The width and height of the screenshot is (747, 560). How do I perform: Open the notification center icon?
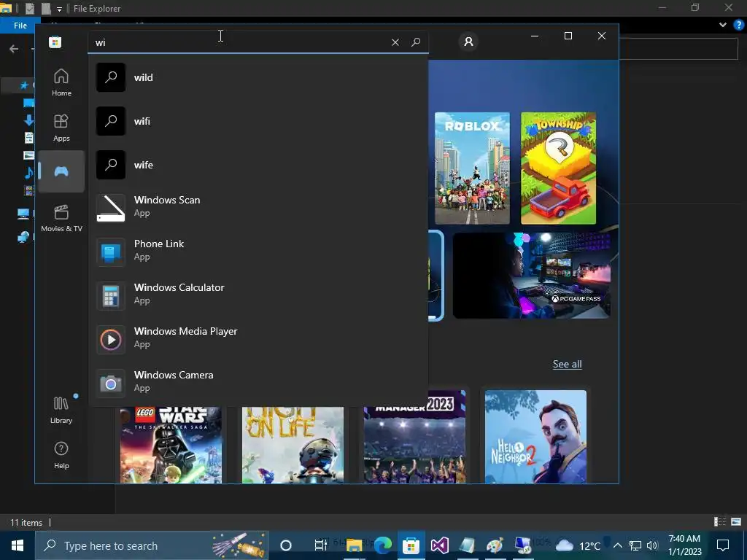pyautogui.click(x=723, y=545)
